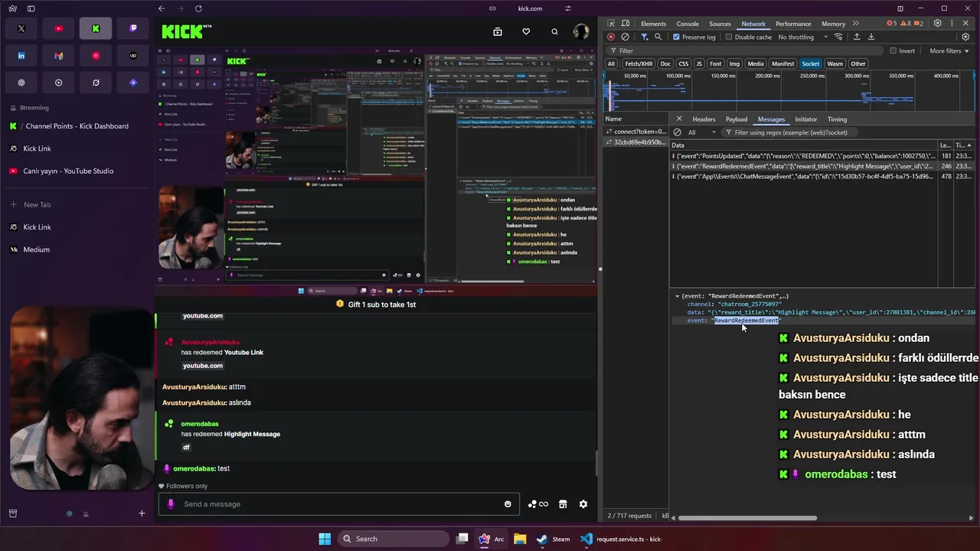Select the All request type filter
The width and height of the screenshot is (980, 551).
pyautogui.click(x=611, y=64)
